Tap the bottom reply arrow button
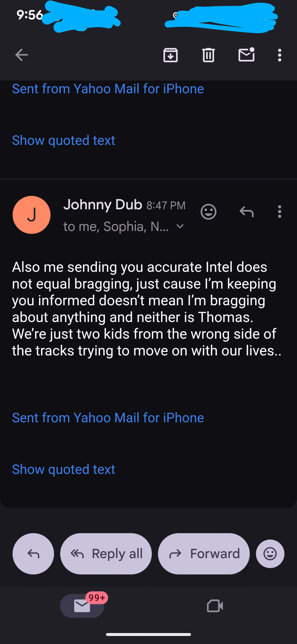Viewport: 297px width, 644px height. click(33, 554)
